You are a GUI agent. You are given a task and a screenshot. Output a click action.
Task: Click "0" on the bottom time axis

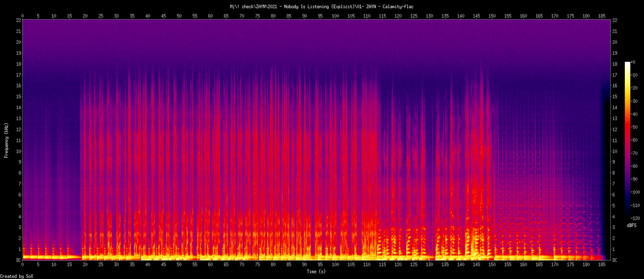coord(23,265)
